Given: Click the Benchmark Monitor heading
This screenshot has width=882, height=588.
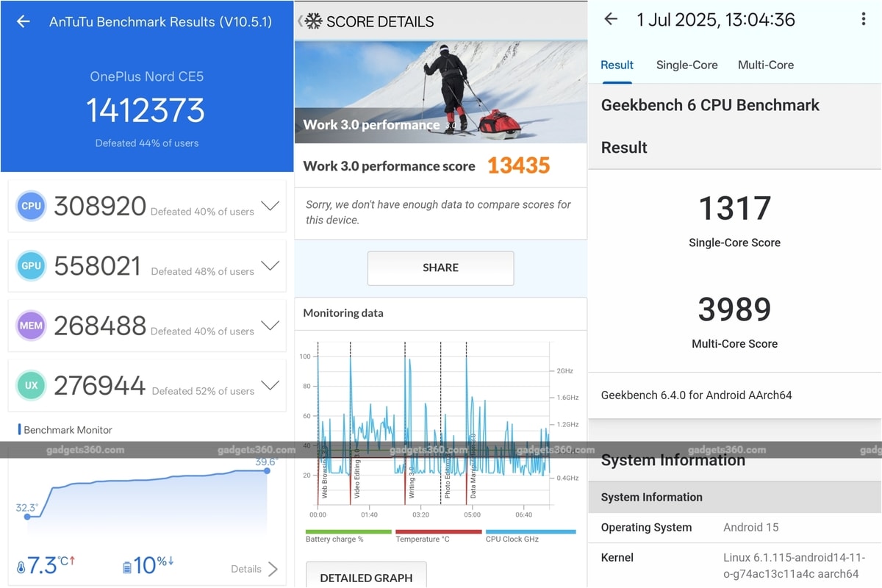Looking at the screenshot, I should (68, 430).
